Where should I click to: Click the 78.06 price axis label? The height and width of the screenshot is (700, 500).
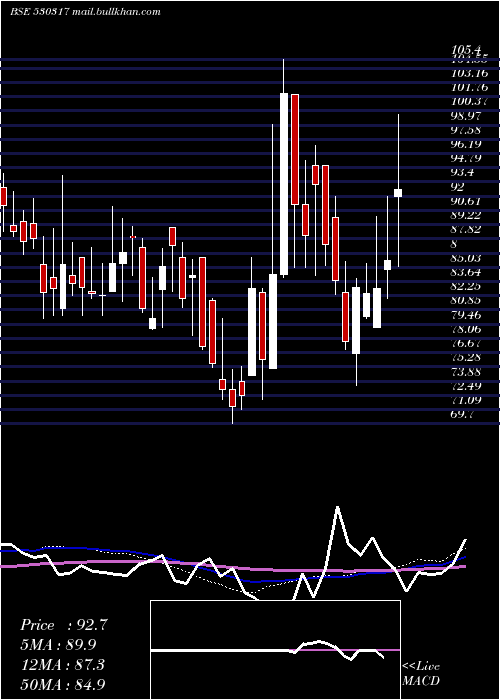click(466, 329)
